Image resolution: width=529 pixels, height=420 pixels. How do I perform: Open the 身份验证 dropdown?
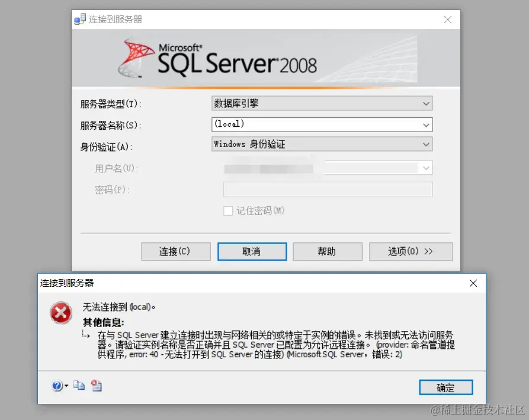322,145
